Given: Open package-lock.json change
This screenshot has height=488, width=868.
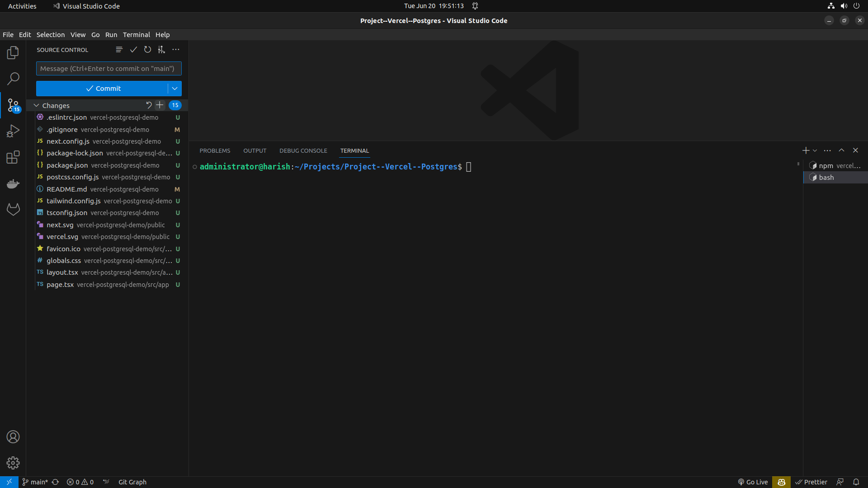Looking at the screenshot, I should point(107,153).
